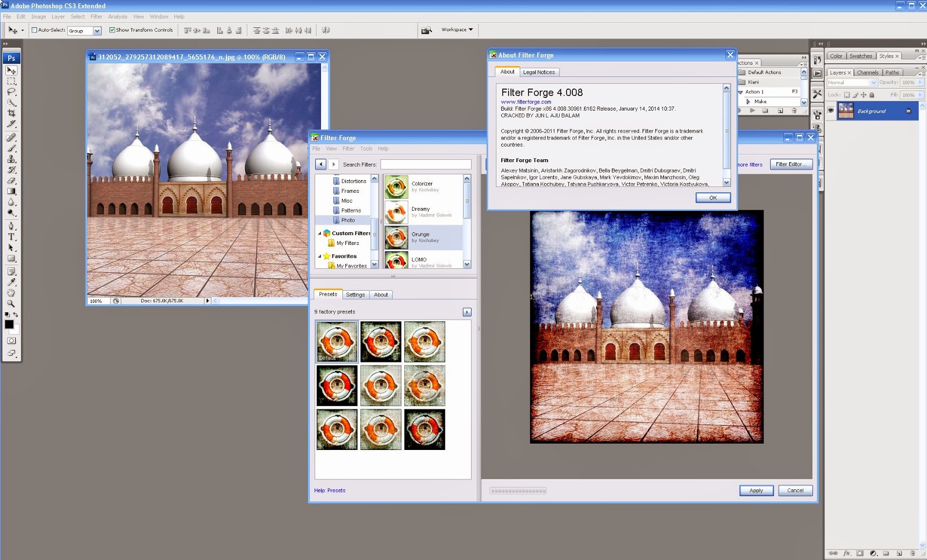Viewport: 927px width, 560px height.
Task: Select the Magic Wand tool
Action: [11, 103]
